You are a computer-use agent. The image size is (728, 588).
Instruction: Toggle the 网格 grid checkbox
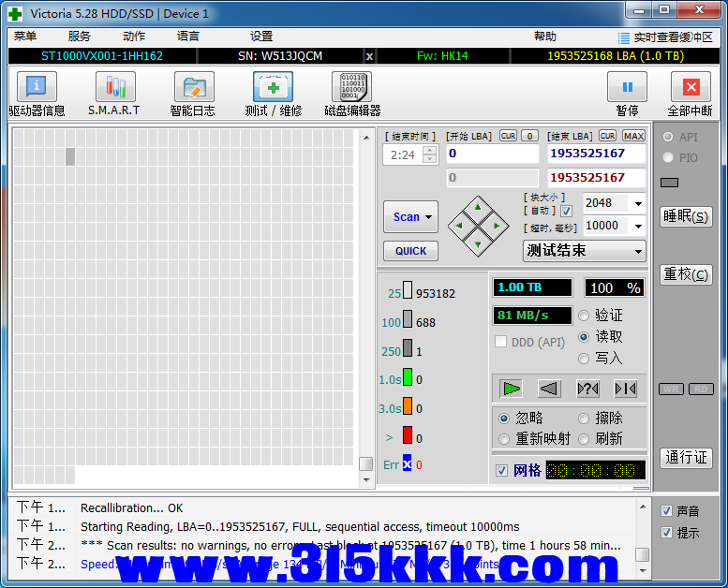503,470
